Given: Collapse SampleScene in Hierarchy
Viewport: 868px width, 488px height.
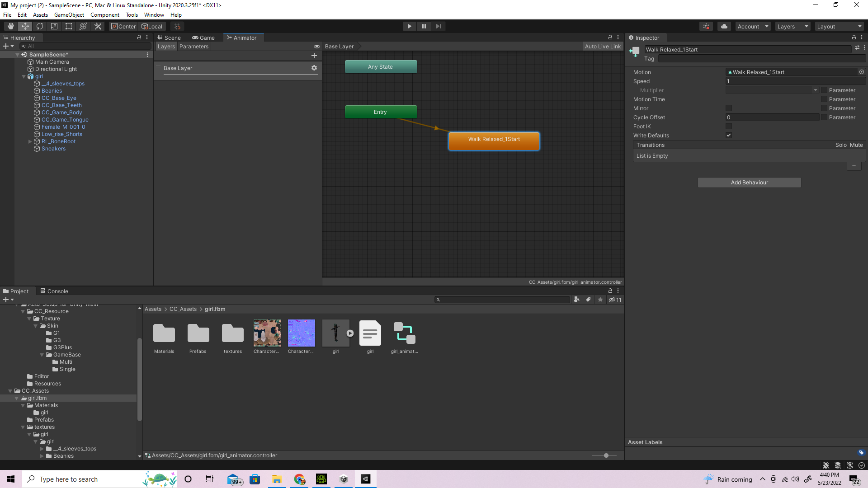Looking at the screenshot, I should 18,55.
